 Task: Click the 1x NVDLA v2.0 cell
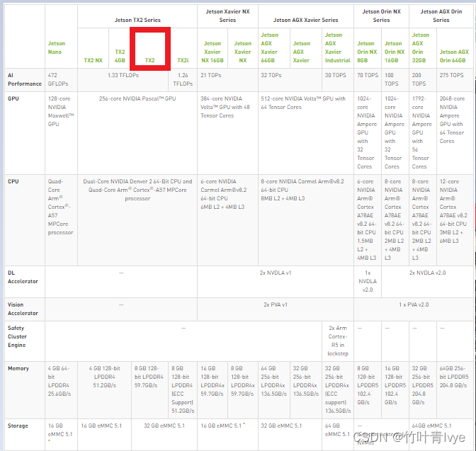(x=368, y=281)
